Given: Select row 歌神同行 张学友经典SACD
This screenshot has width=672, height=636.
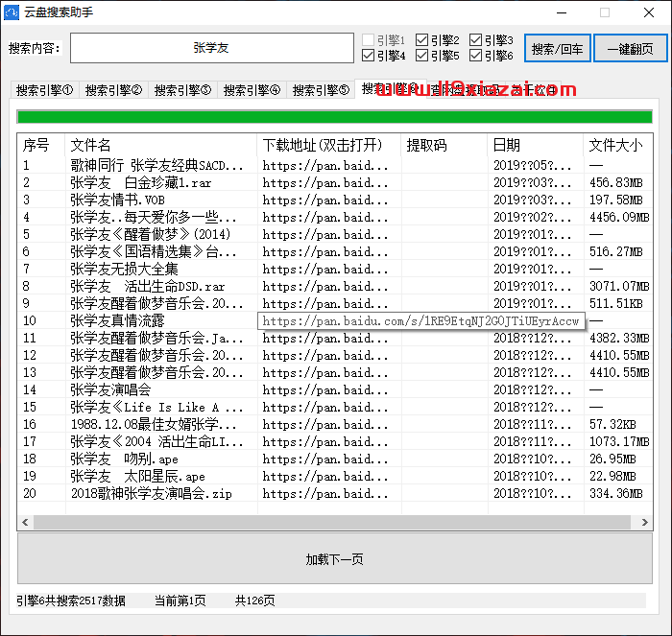Looking at the screenshot, I should 335,165.
